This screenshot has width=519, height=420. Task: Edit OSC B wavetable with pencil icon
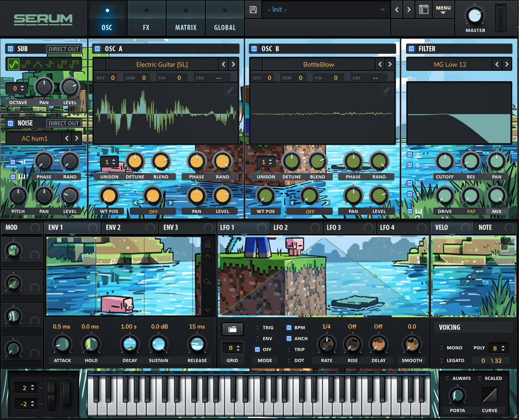pos(387,90)
